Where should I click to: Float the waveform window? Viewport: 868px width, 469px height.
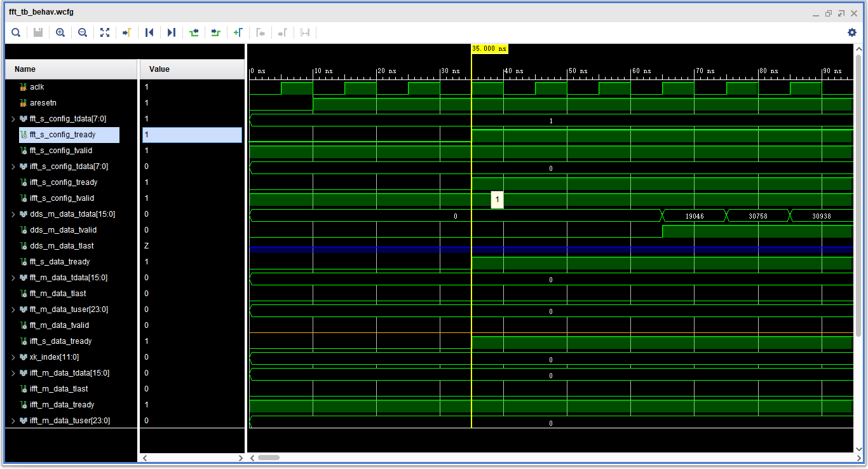coord(841,13)
